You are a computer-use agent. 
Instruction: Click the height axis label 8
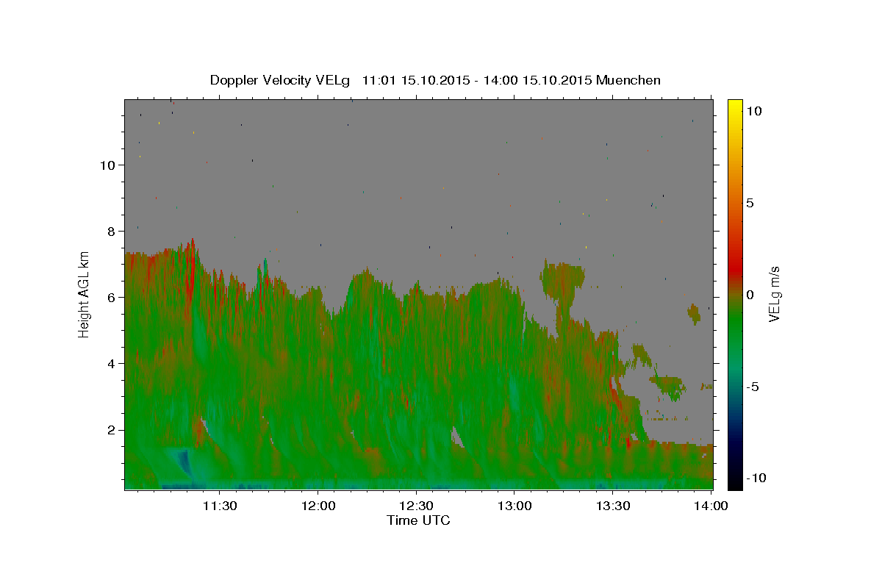pos(110,231)
